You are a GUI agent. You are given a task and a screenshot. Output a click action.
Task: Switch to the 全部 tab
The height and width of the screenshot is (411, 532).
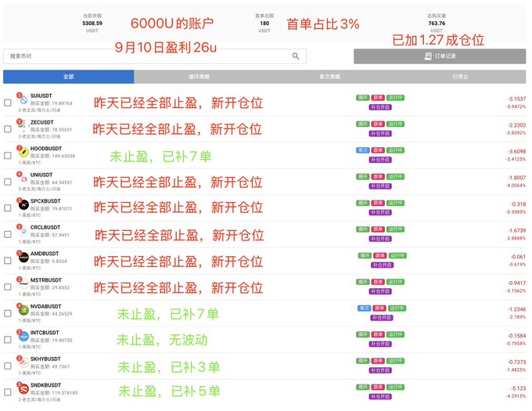69,77
